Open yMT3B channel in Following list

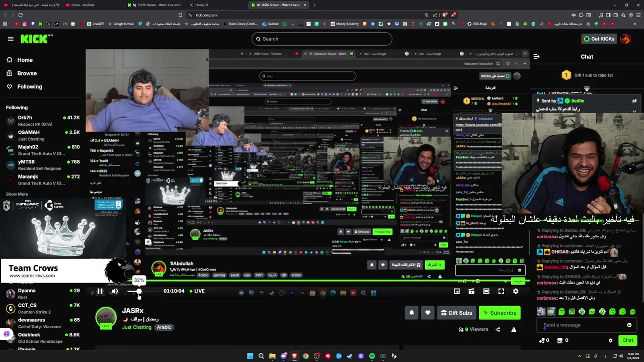click(43, 164)
